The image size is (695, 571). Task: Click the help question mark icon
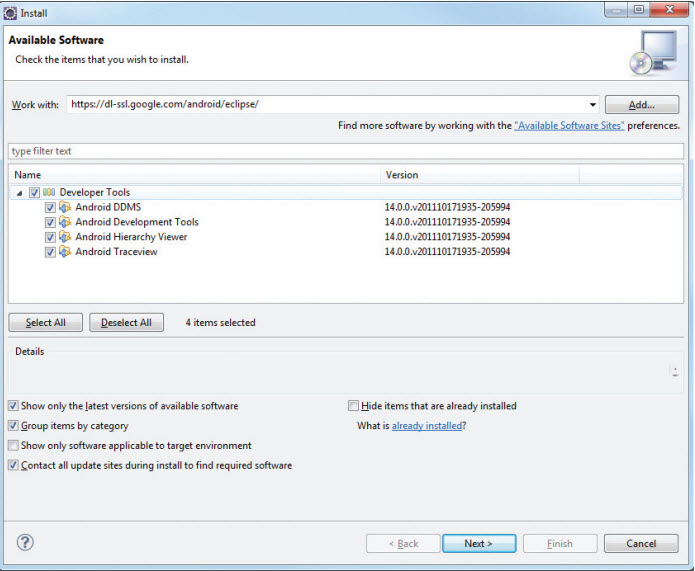click(x=25, y=542)
